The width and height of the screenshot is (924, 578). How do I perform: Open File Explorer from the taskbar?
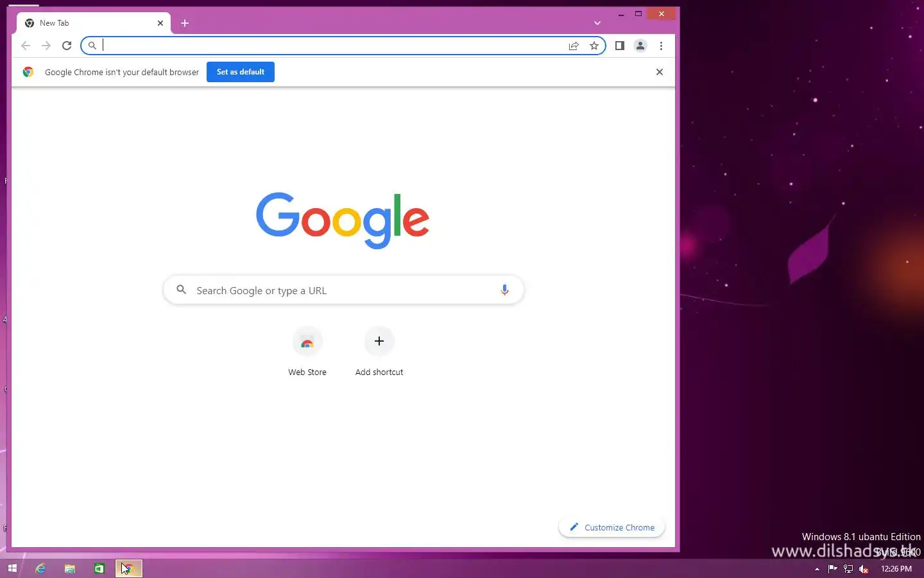coord(70,568)
